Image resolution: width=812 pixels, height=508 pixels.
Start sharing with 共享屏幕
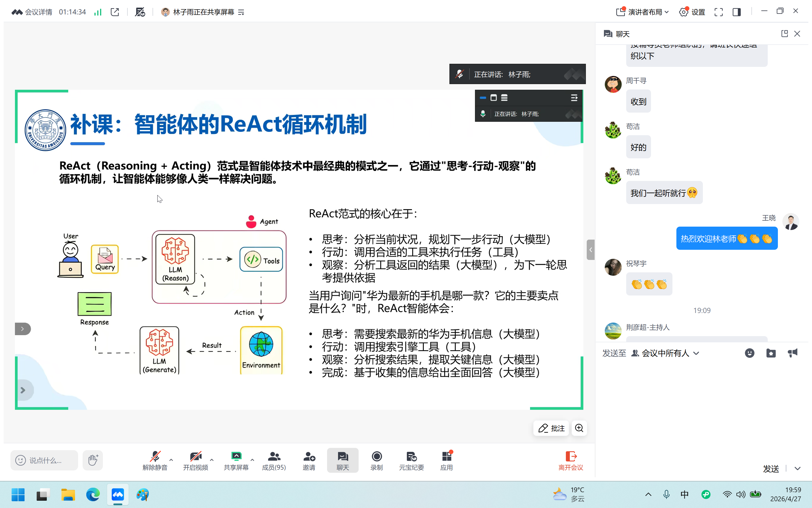[x=236, y=460]
